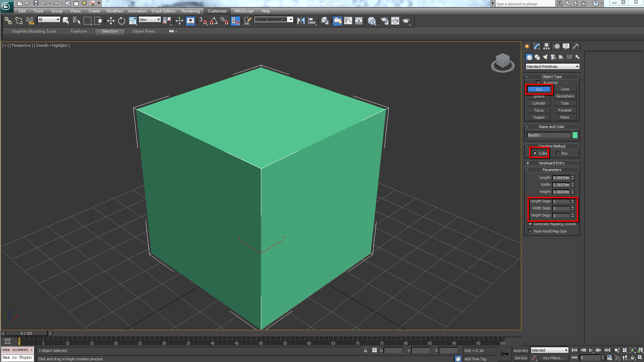Select the Select and Rotate tool

coord(122,21)
